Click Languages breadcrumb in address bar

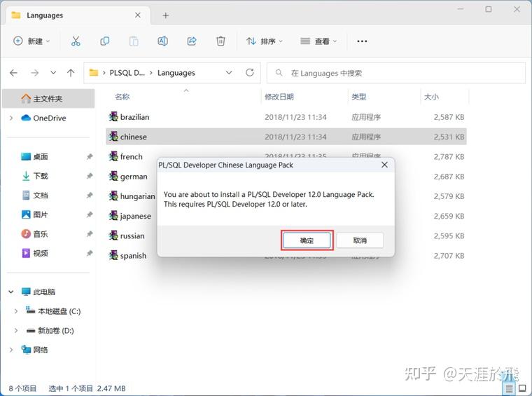click(176, 73)
